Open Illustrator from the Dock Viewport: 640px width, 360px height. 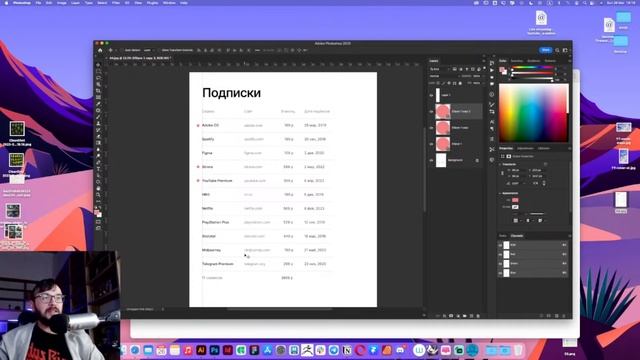click(201, 350)
